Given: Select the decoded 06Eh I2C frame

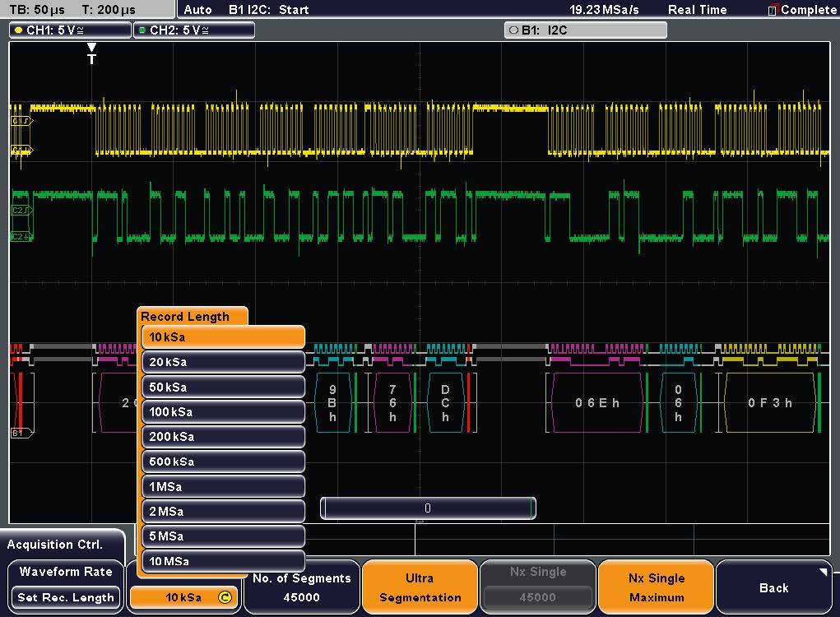Looking at the screenshot, I should [x=597, y=403].
